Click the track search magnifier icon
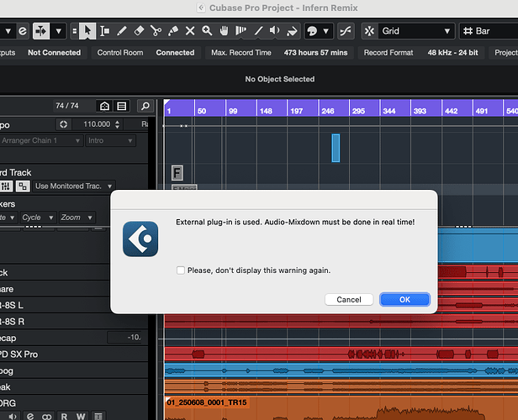518x420 pixels. (145, 107)
